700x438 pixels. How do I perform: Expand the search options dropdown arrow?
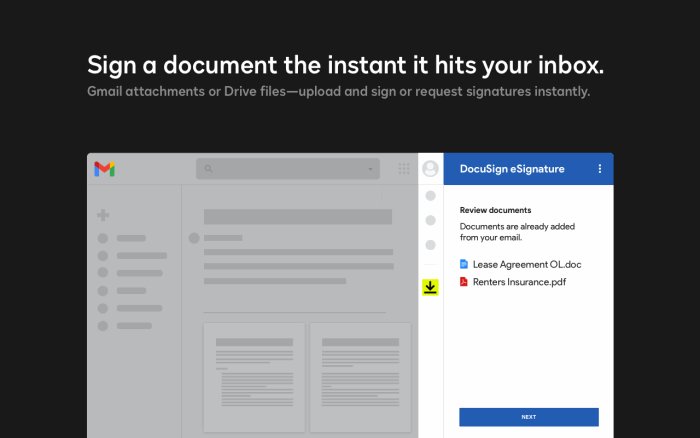(370, 169)
